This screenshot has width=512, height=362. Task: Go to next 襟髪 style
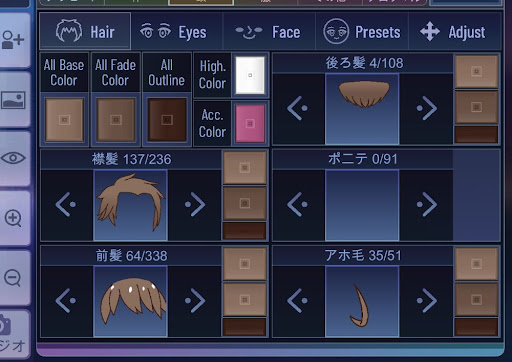pos(195,204)
